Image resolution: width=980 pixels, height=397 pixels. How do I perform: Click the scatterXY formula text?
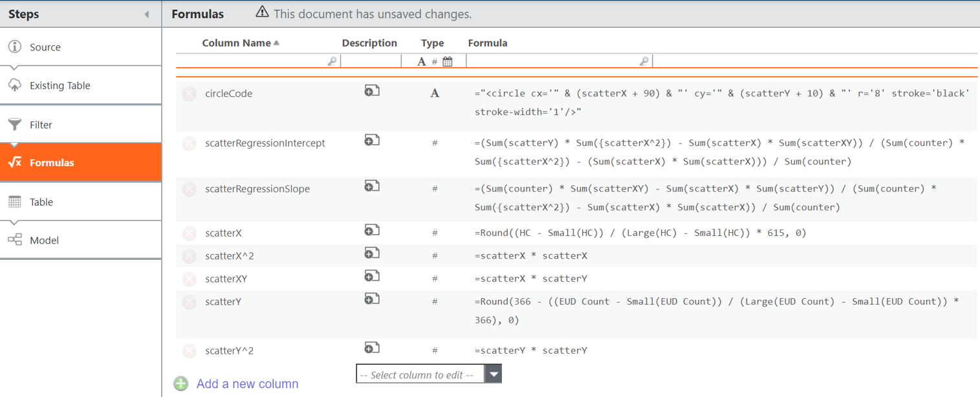click(530, 279)
